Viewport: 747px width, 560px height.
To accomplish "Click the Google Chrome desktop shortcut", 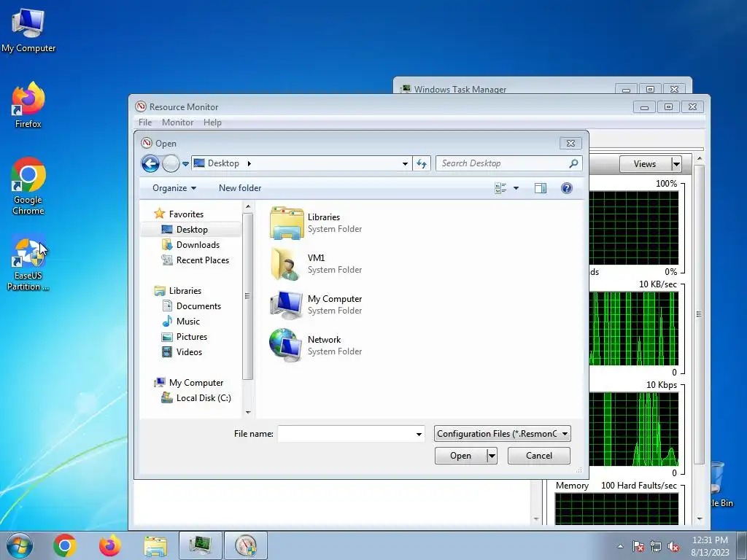I will [28, 186].
